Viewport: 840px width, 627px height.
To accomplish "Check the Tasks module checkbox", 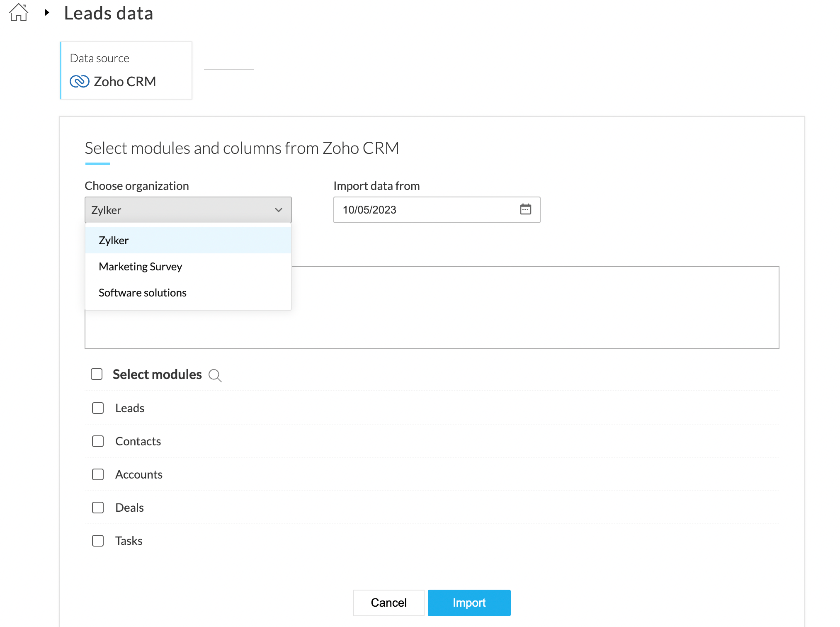I will [98, 541].
